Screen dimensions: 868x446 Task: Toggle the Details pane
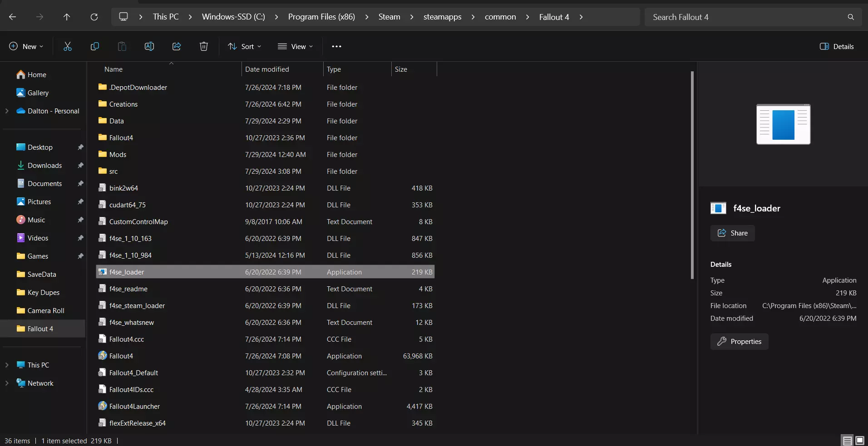[837, 46]
